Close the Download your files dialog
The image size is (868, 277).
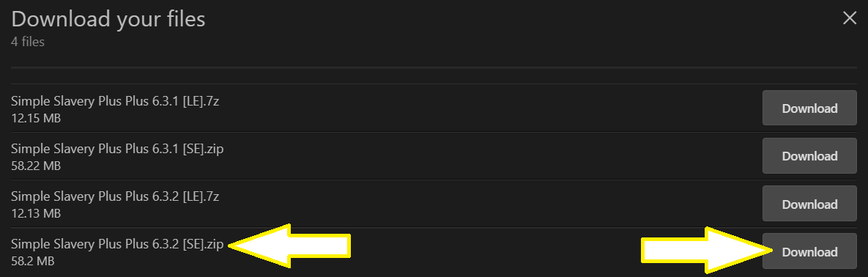coord(849,18)
